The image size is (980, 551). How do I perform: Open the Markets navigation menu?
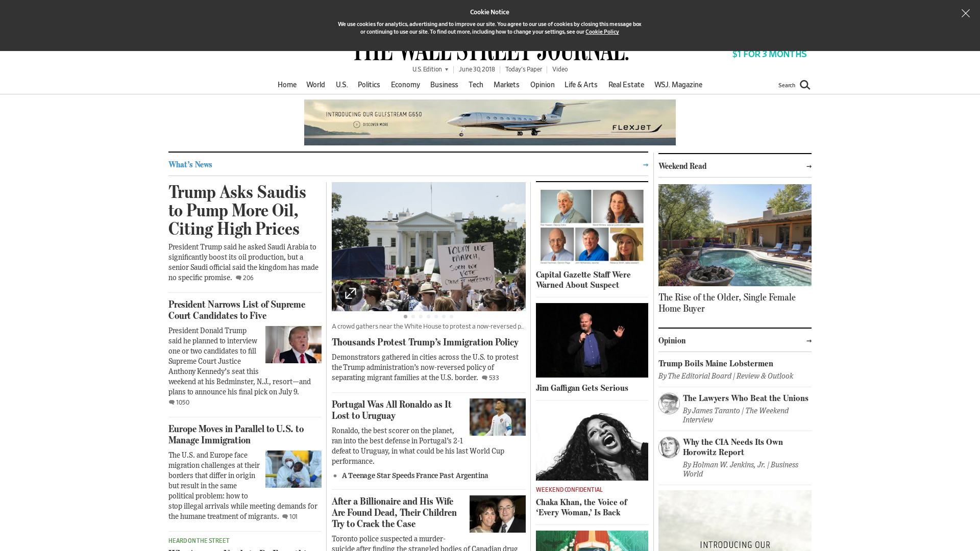tap(506, 85)
